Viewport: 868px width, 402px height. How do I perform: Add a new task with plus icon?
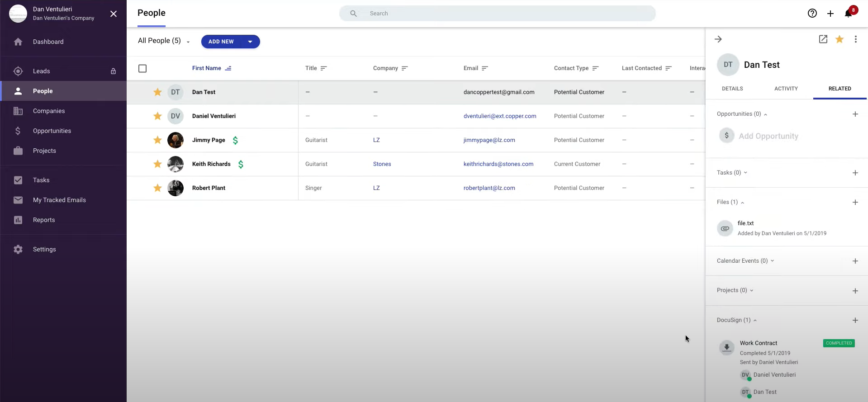(x=855, y=173)
